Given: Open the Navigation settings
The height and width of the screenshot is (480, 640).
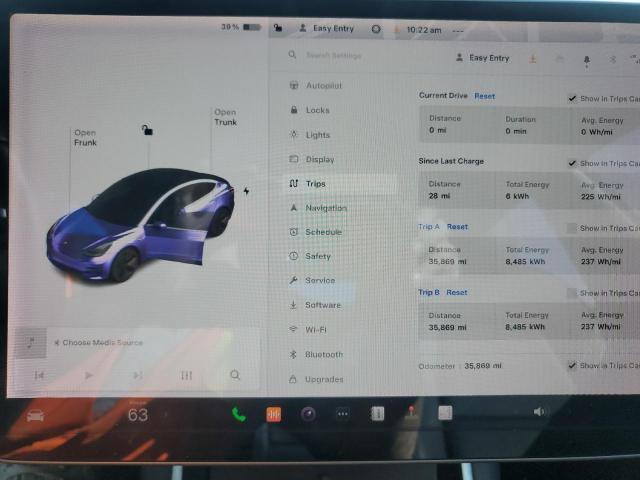Looking at the screenshot, I should click(x=318, y=208).
